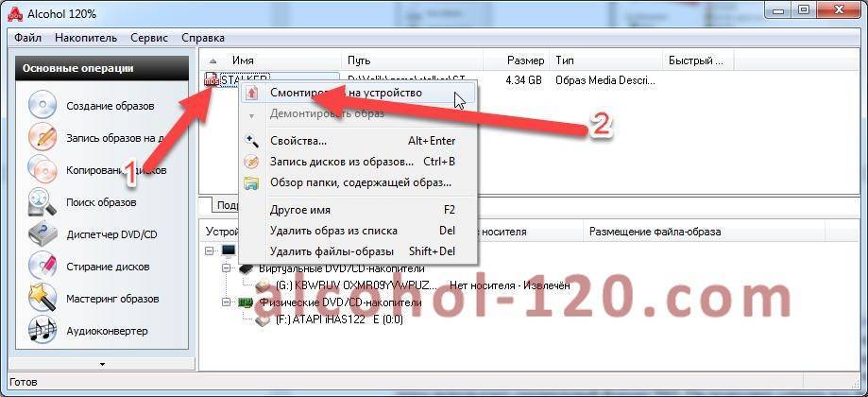Choose Свойства... in context menu
868x397 pixels.
[x=358, y=141]
